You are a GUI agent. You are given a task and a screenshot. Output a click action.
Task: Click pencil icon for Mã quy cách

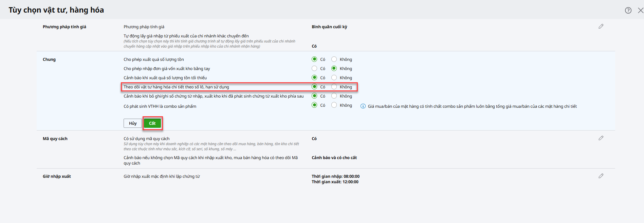click(x=601, y=138)
